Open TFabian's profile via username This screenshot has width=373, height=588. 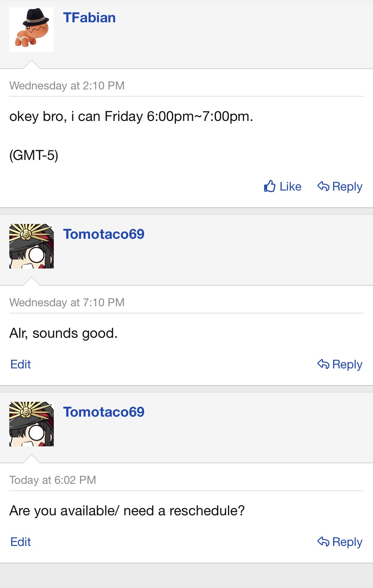coord(89,18)
